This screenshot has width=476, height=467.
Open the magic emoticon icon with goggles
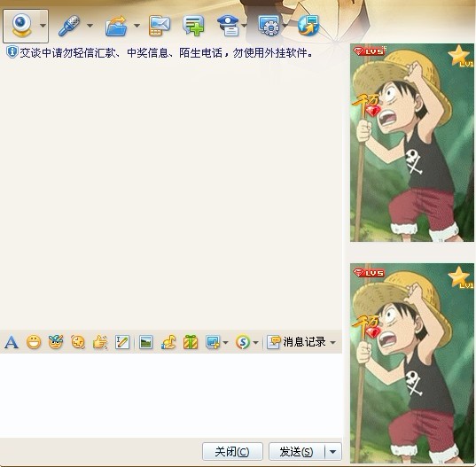pyautogui.click(x=56, y=342)
